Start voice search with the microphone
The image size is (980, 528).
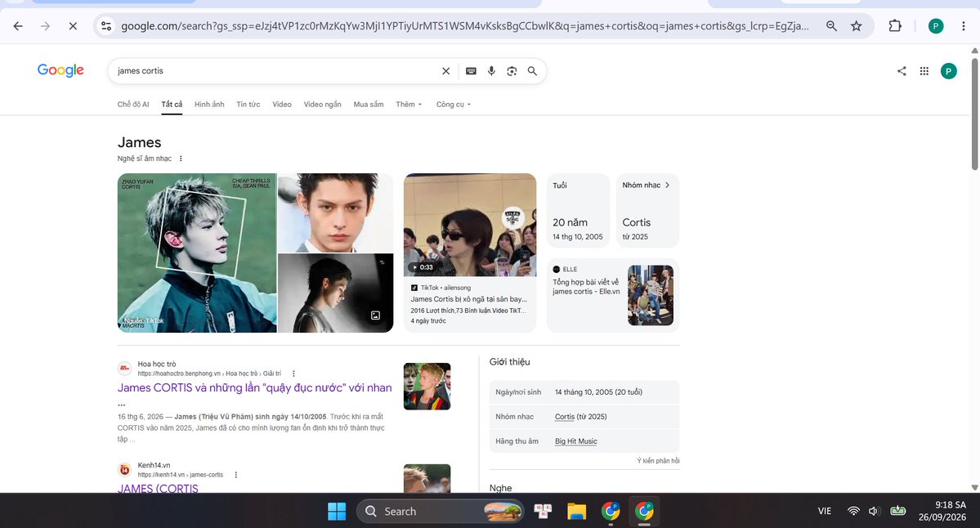(x=491, y=71)
